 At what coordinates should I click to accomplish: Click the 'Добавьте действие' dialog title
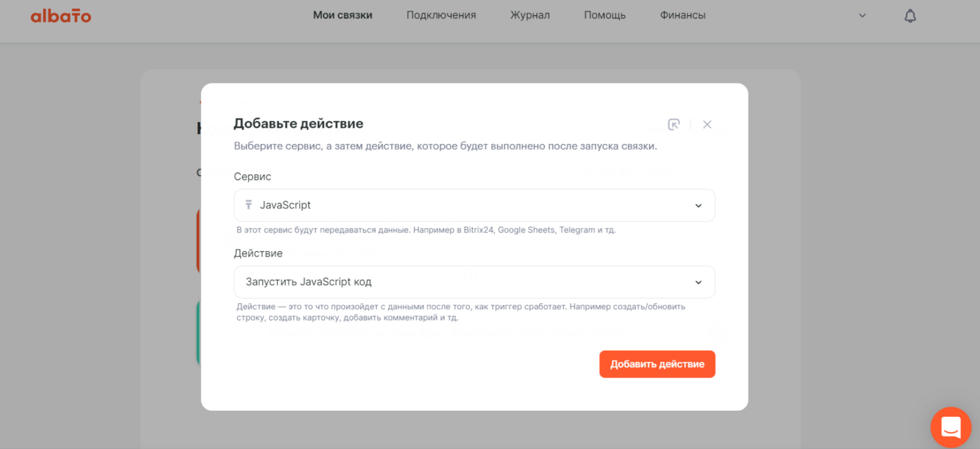coord(298,124)
